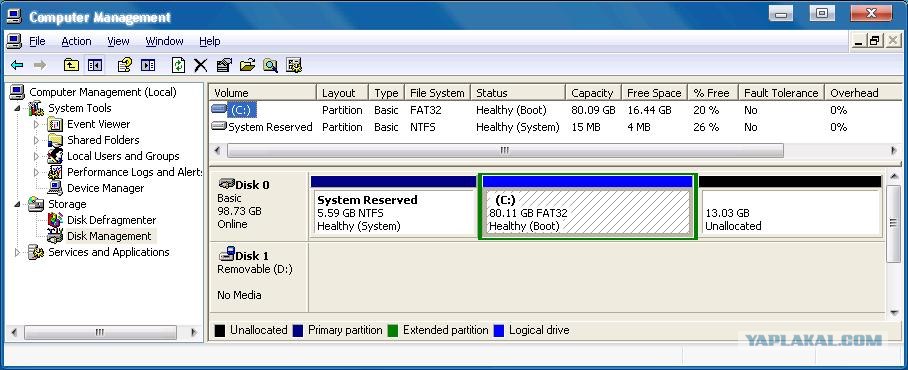Click the (C:) volume icon in list

pyautogui.click(x=219, y=108)
